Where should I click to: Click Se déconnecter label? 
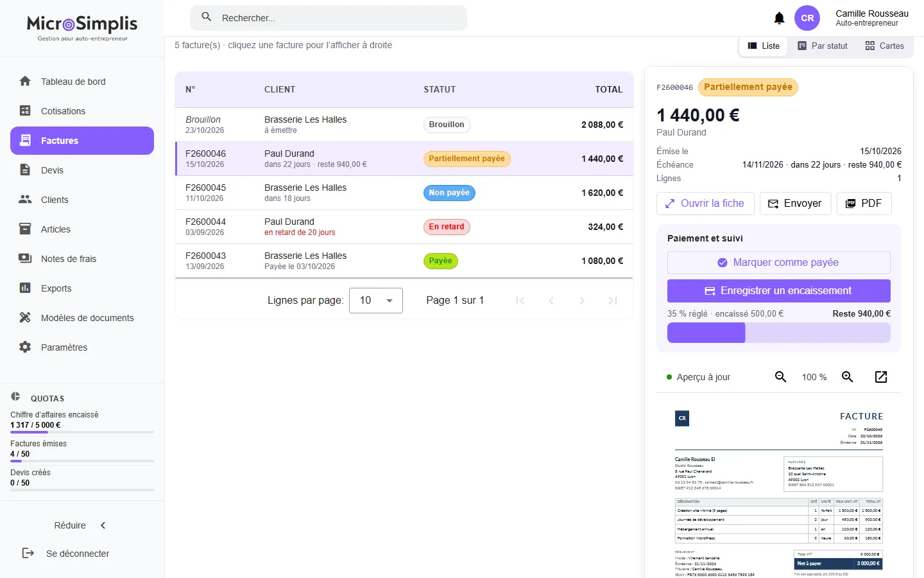click(78, 554)
